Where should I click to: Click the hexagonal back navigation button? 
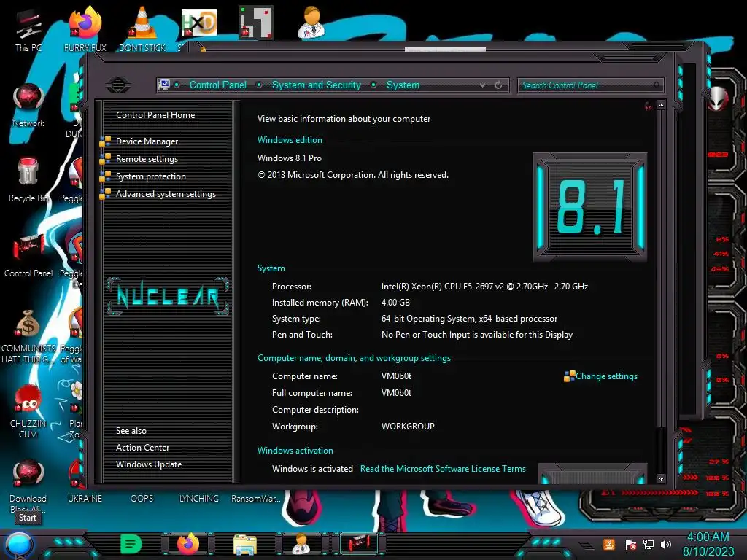pos(118,85)
